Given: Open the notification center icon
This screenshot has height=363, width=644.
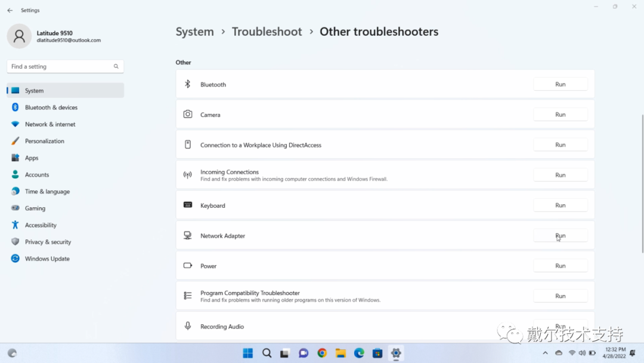Looking at the screenshot, I should coord(633,353).
